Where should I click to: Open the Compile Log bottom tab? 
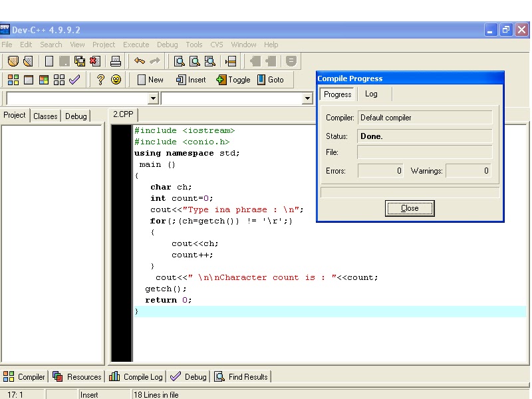[x=136, y=376]
